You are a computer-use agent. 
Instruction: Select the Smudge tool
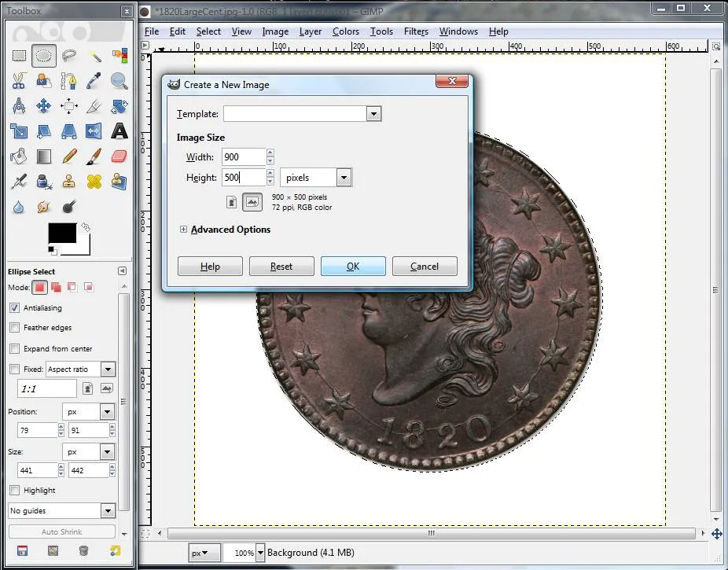(44, 207)
